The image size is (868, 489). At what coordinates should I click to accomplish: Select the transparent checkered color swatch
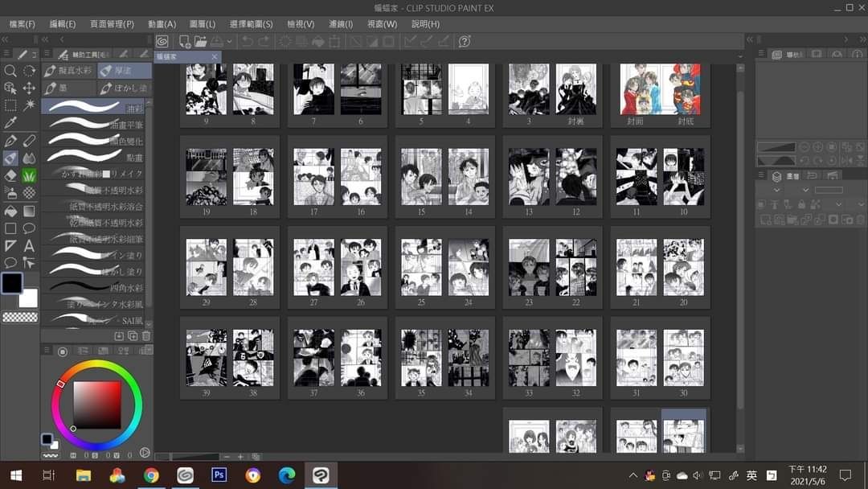20,318
